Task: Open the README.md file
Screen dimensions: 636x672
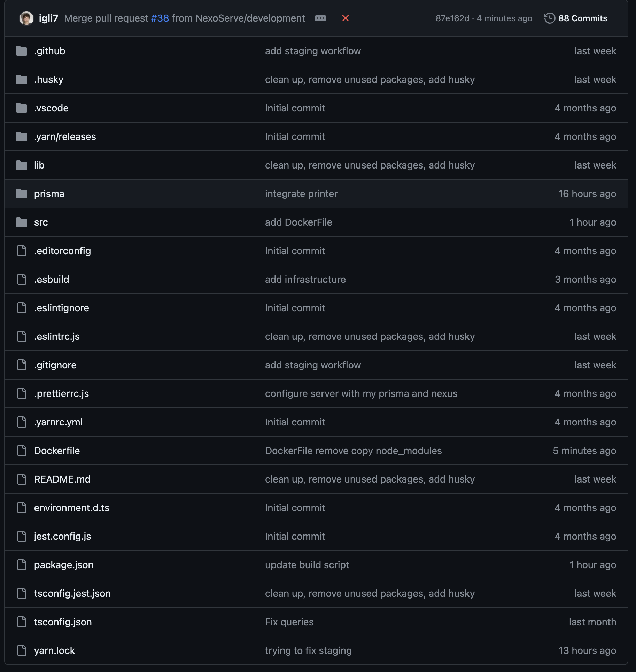Action: point(62,479)
